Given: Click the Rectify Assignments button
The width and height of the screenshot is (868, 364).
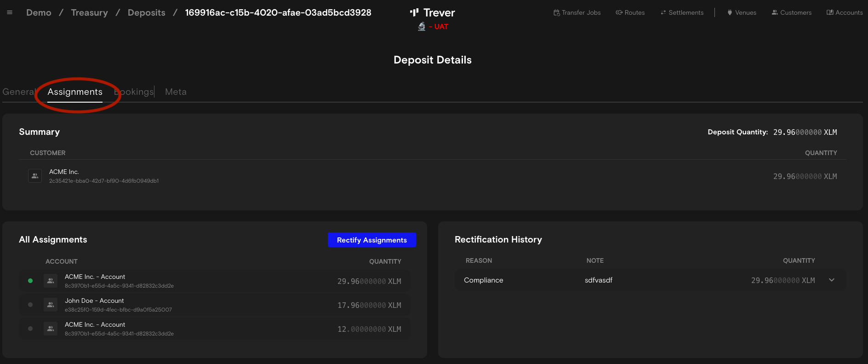Looking at the screenshot, I should coord(371,240).
